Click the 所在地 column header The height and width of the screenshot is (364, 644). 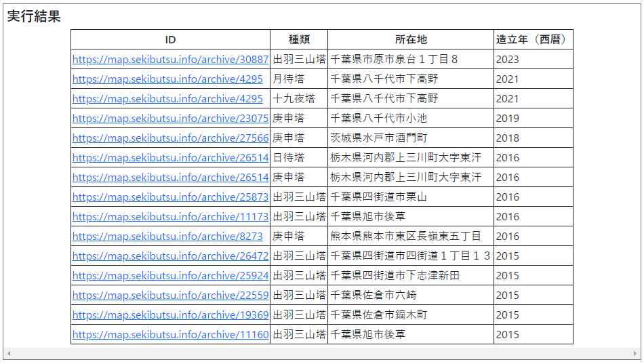[411, 40]
